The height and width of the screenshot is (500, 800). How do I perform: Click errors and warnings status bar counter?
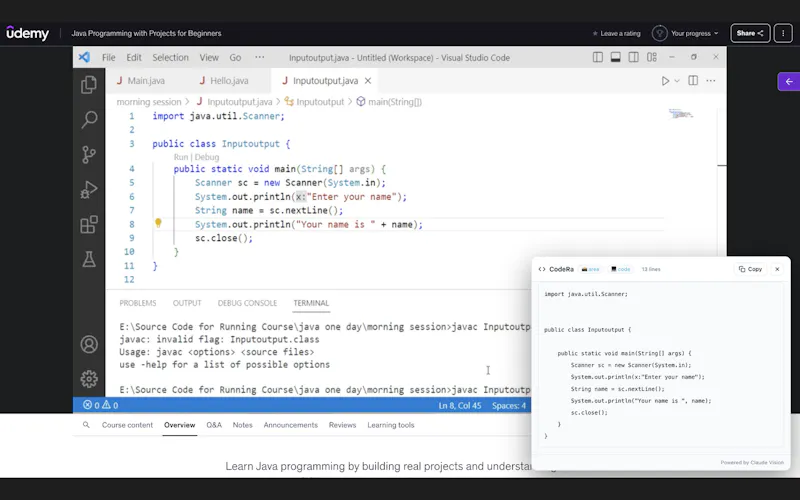pyautogui.click(x=101, y=405)
